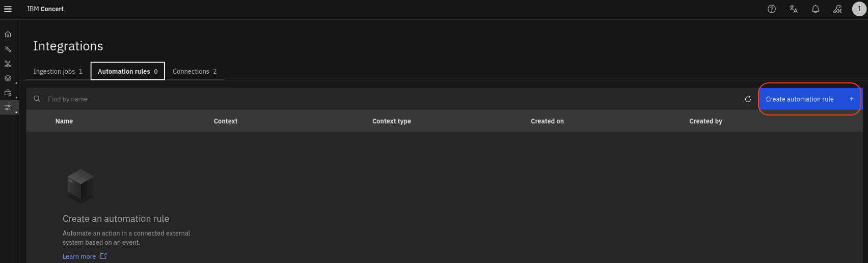Open the hamburger navigation menu

(x=8, y=9)
